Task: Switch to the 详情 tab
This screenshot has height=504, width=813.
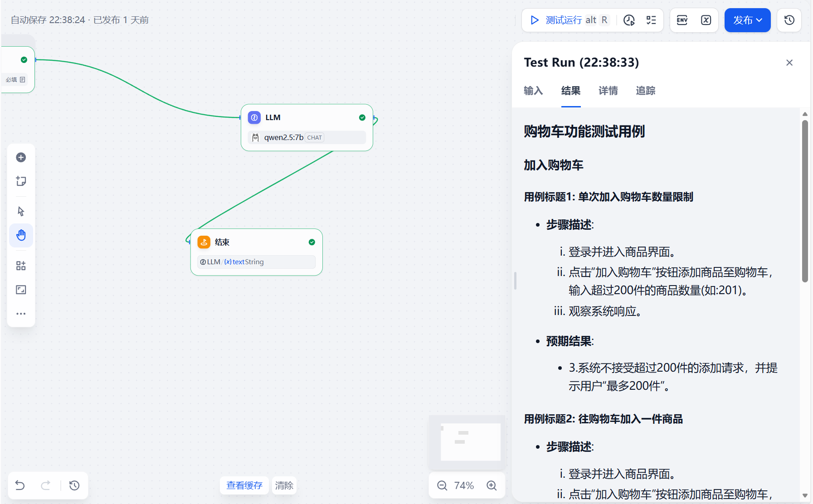Action: click(608, 91)
